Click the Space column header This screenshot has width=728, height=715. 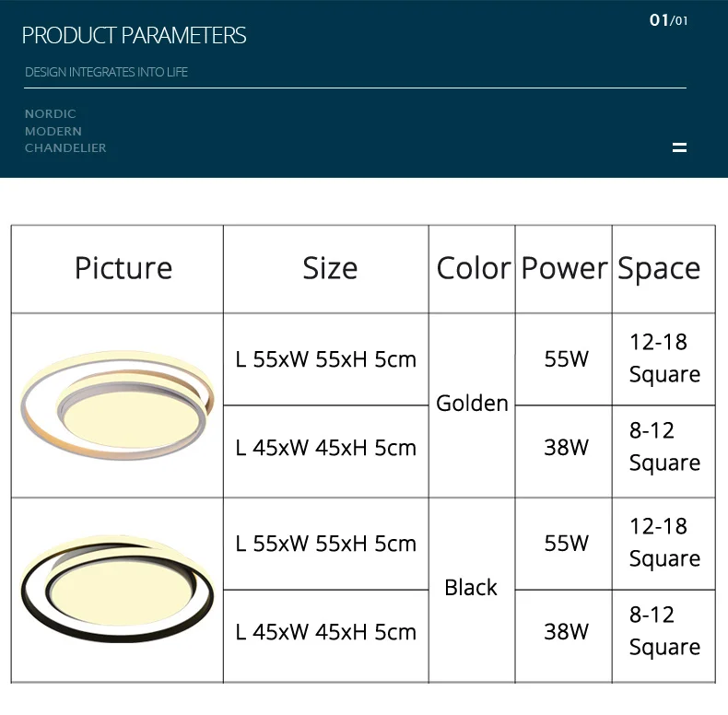pyautogui.click(x=659, y=268)
